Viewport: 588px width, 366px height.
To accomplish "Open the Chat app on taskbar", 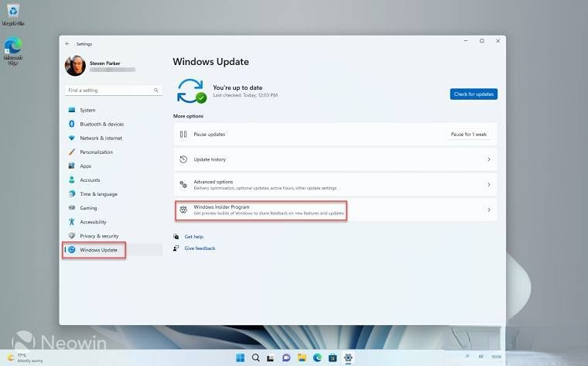I will coord(286,357).
